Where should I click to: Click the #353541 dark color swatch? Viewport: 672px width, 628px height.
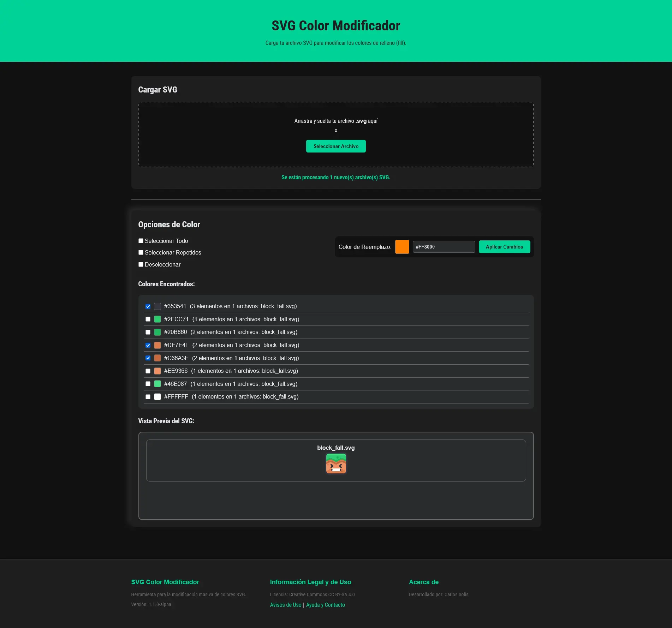click(157, 306)
